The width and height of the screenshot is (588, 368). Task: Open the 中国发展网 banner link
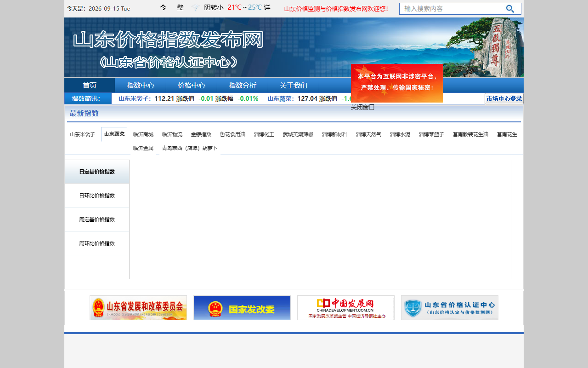point(346,308)
